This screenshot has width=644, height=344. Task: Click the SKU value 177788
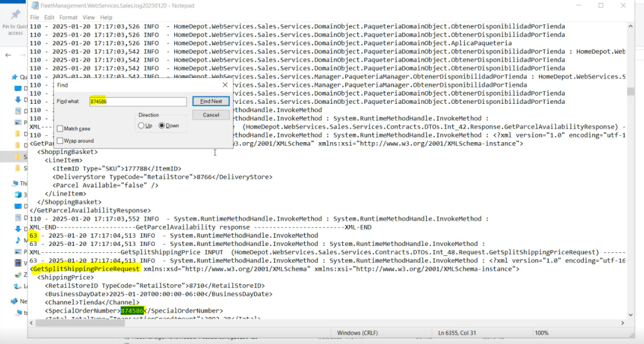pyautogui.click(x=136, y=169)
